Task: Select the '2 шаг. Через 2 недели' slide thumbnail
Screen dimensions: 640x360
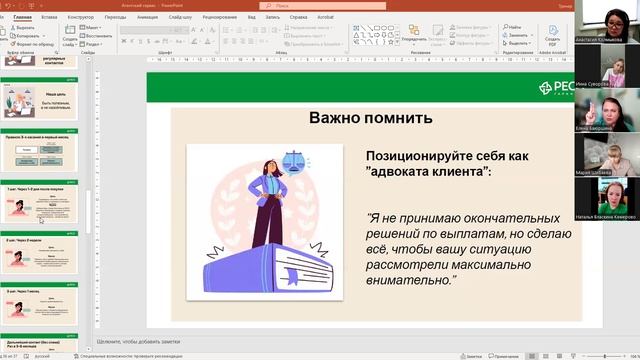Action: [x=39, y=252]
